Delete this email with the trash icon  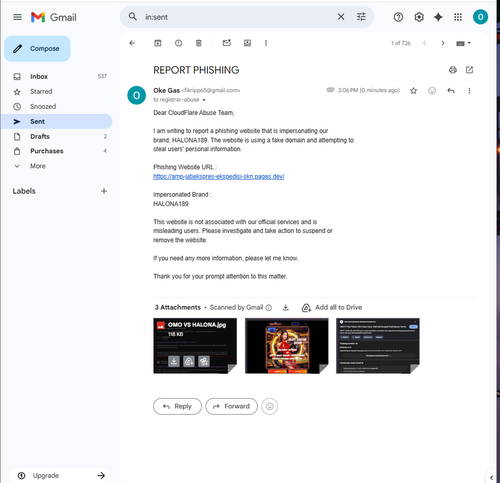199,43
